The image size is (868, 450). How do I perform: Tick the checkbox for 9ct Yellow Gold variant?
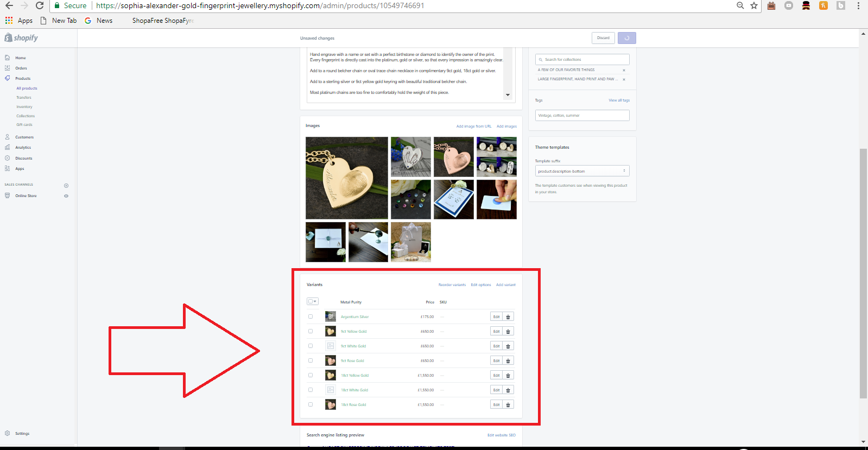click(311, 331)
